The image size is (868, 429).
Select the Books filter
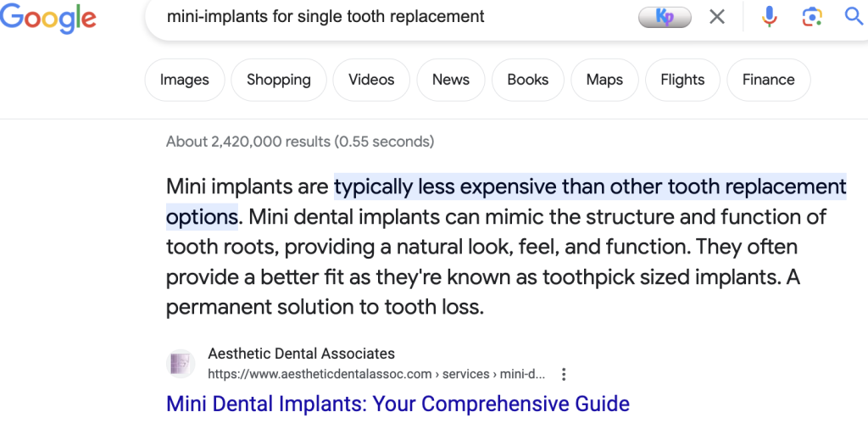point(527,80)
